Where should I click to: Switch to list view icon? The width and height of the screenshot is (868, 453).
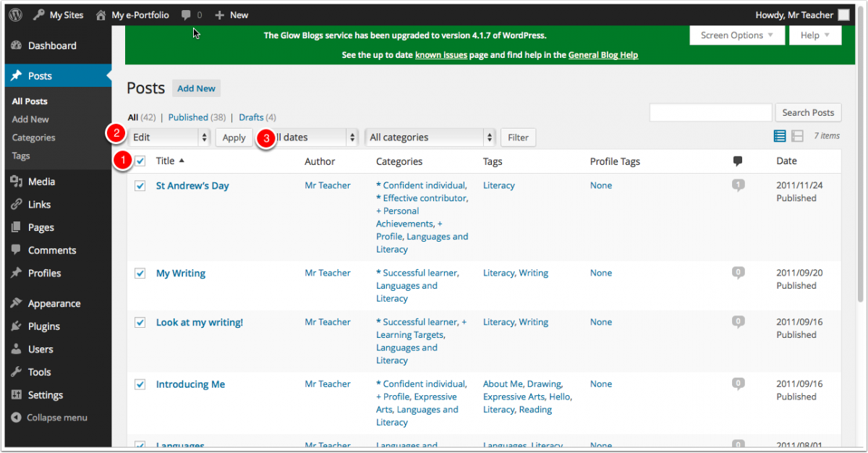[x=779, y=136]
